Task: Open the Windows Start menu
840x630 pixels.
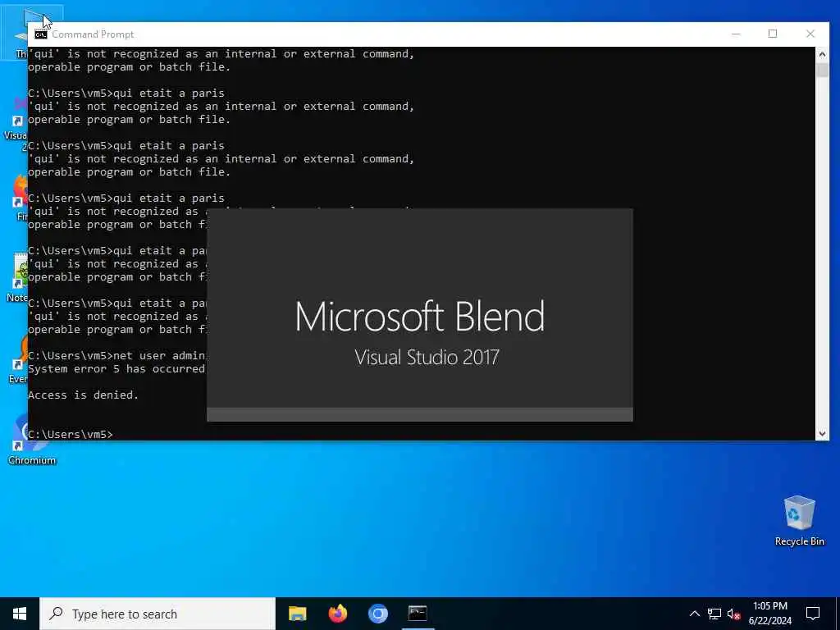Action: click(x=20, y=614)
